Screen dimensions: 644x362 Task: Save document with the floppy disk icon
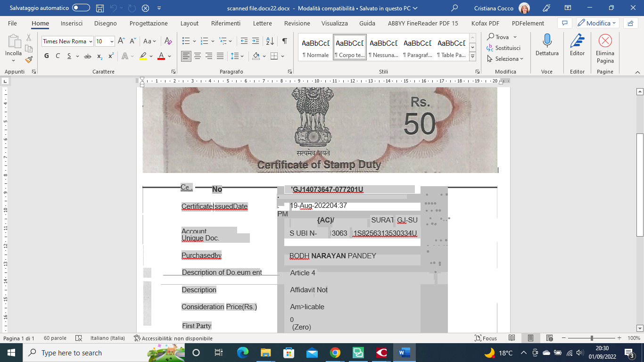pyautogui.click(x=100, y=8)
